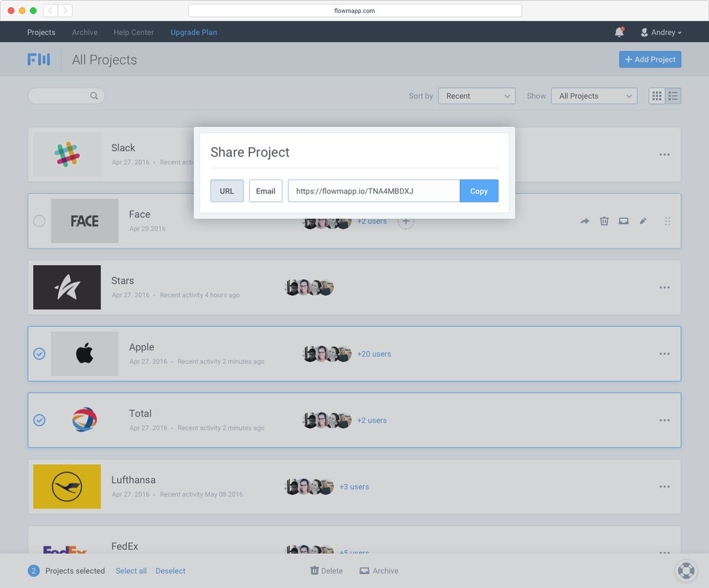Click the Archive action in the bottom bar
The width and height of the screenshot is (709, 588).
[379, 571]
